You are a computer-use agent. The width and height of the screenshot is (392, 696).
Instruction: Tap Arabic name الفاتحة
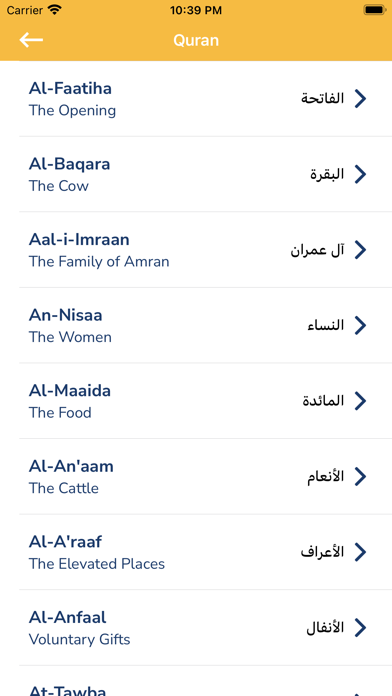[x=323, y=99]
